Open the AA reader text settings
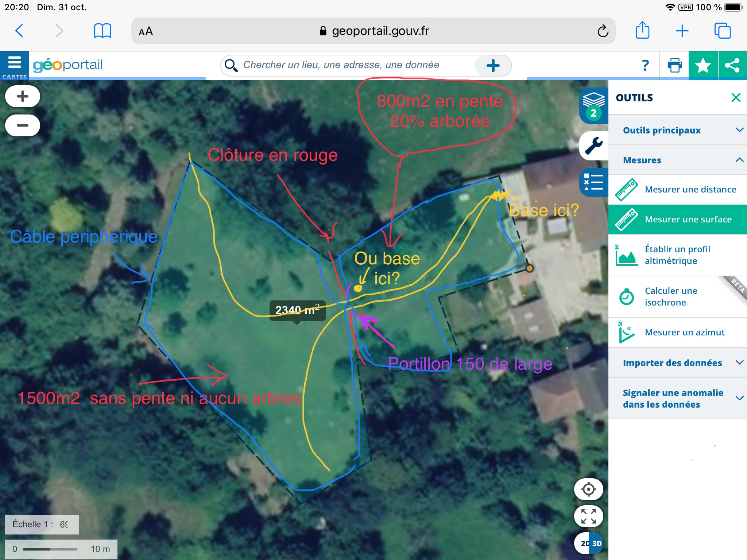 146,31
